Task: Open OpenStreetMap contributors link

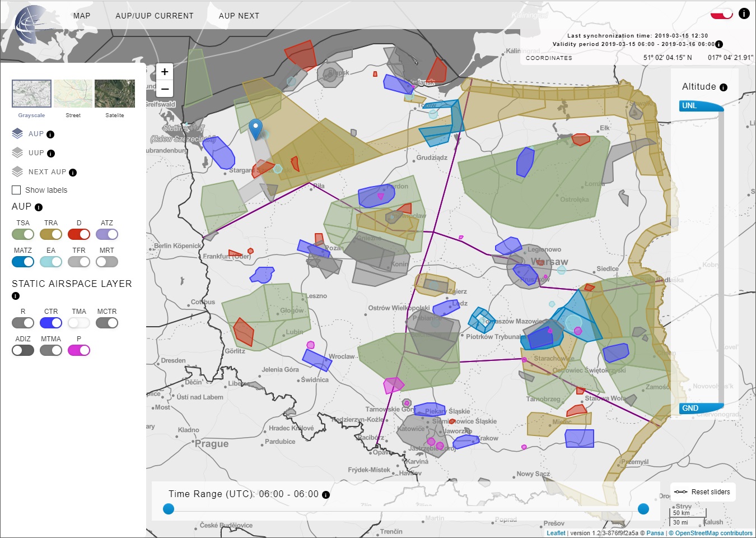Action: [714, 533]
